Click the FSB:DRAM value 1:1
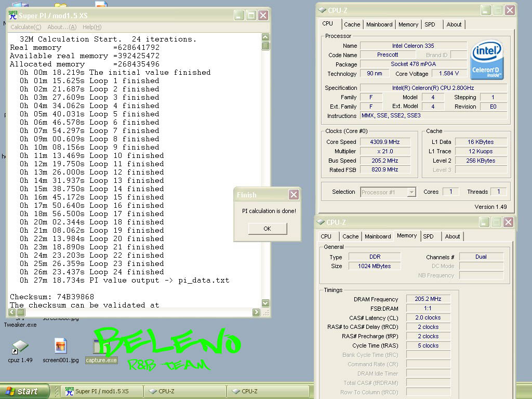 tap(428, 308)
